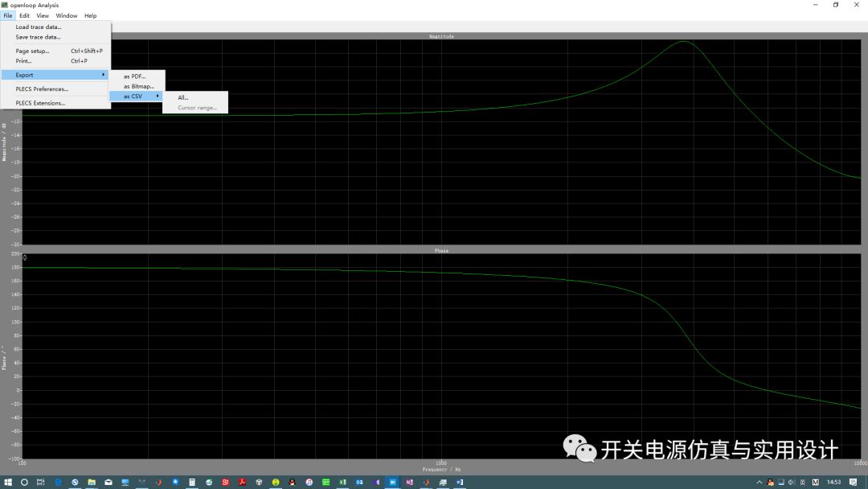Image resolution: width=868 pixels, height=489 pixels.
Task: Open the Edit menu
Action: pos(24,15)
